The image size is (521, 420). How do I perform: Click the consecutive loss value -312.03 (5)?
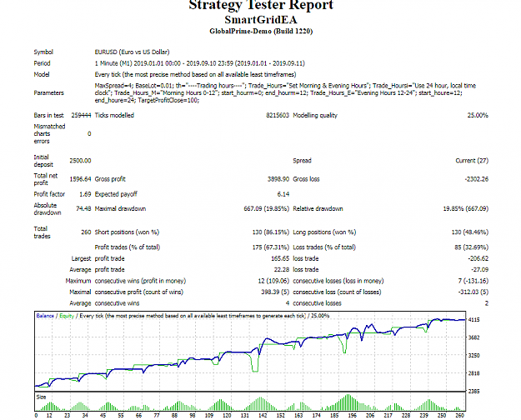[473, 292]
